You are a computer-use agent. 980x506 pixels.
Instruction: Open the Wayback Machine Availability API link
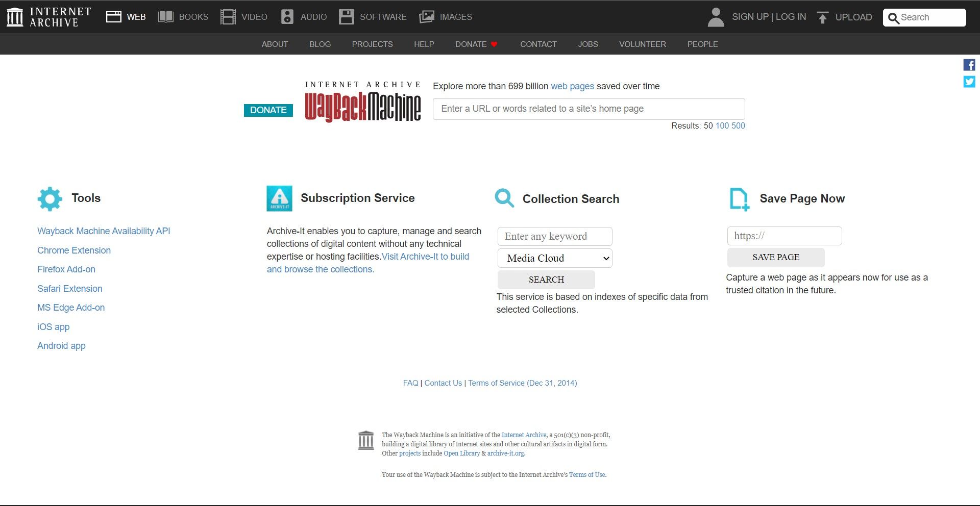[104, 231]
